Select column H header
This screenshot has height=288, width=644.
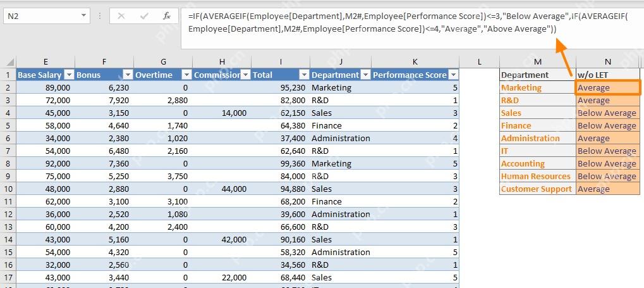point(222,62)
